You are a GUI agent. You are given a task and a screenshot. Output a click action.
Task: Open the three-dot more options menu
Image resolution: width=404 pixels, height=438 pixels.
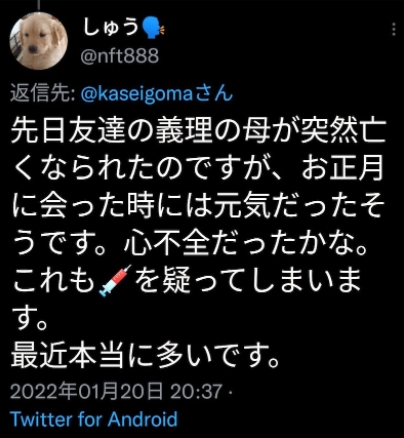(394, 29)
